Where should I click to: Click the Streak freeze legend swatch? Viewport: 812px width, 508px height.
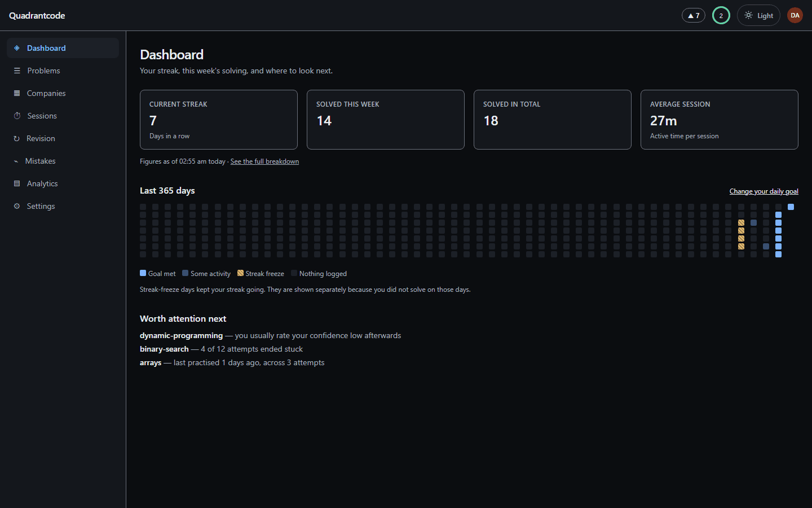click(241, 273)
